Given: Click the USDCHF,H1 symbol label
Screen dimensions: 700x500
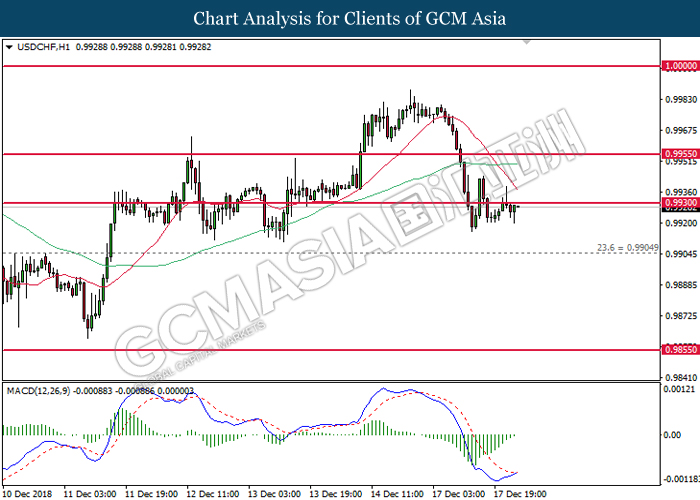Looking at the screenshot, I should click(43, 47).
